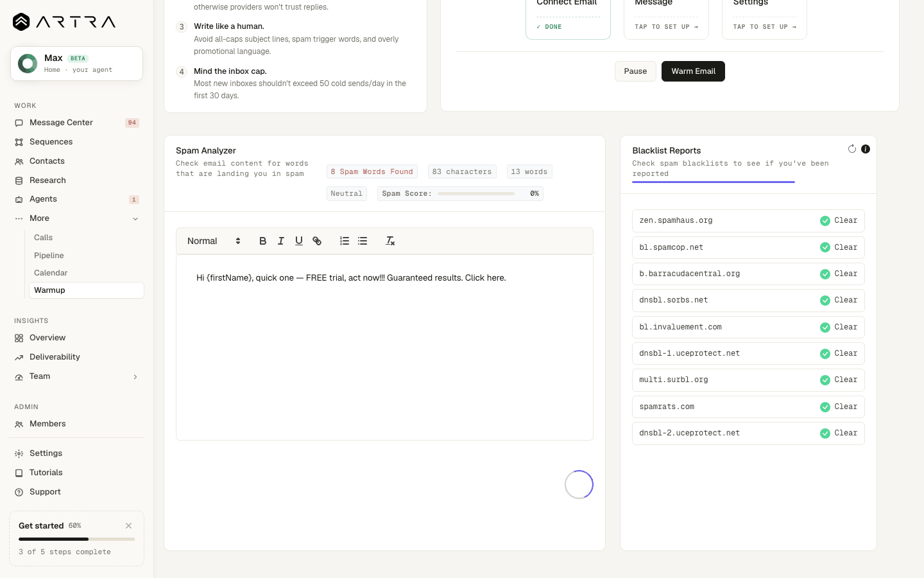The width and height of the screenshot is (924, 578).
Task: Open Support from the sidebar
Action: click(76, 492)
